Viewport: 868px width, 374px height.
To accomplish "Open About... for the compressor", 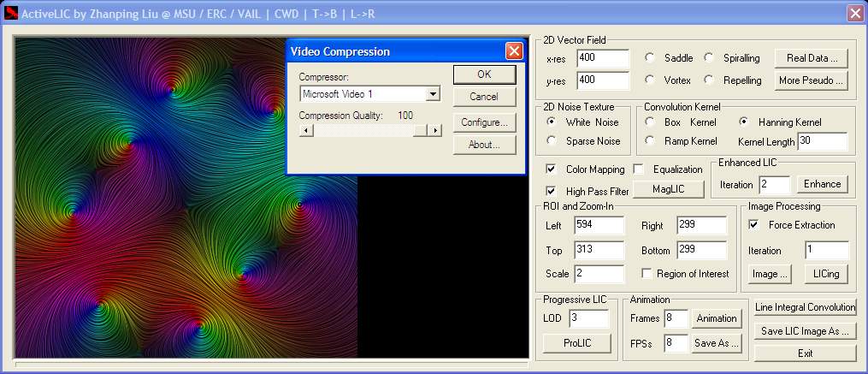I will pos(484,145).
